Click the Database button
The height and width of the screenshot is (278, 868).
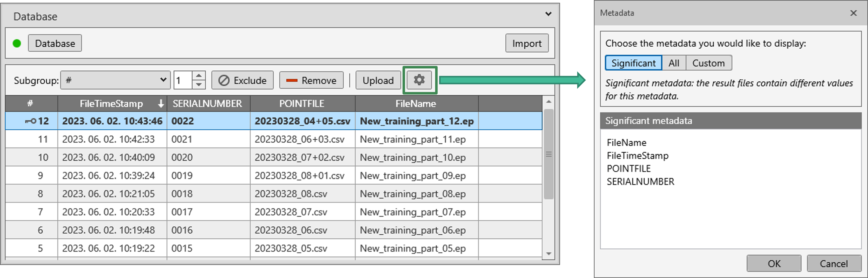pos(55,43)
